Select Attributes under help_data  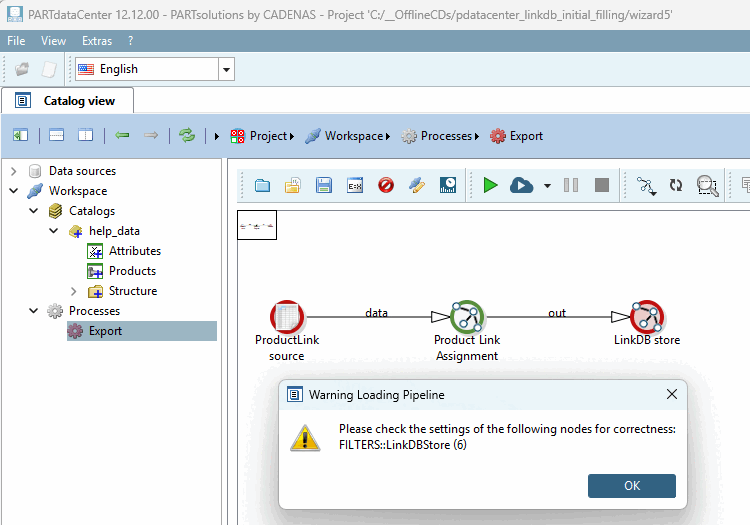tap(135, 251)
